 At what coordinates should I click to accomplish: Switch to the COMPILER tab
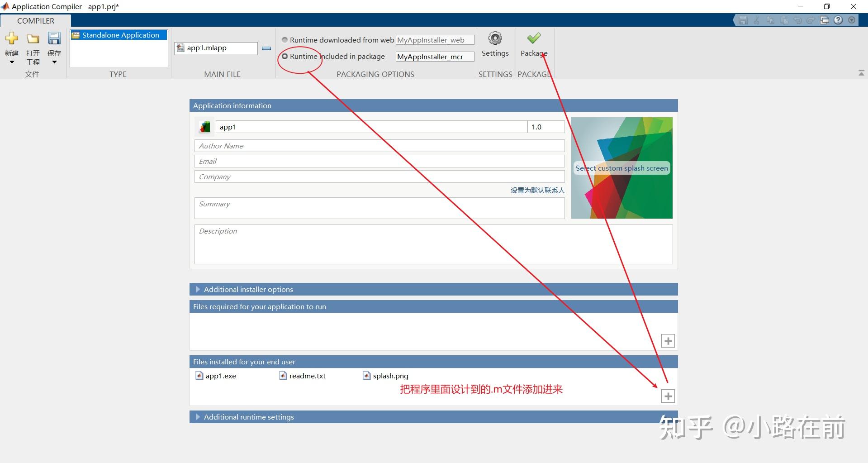[36, 21]
